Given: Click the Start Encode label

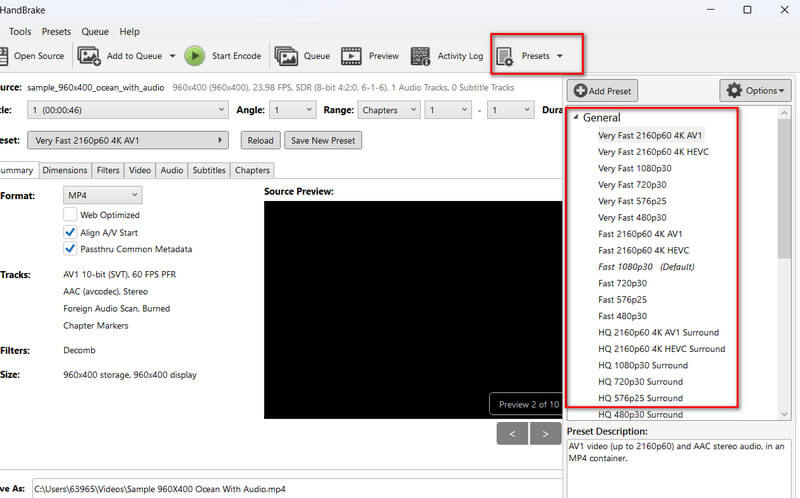Looking at the screenshot, I should [x=236, y=56].
